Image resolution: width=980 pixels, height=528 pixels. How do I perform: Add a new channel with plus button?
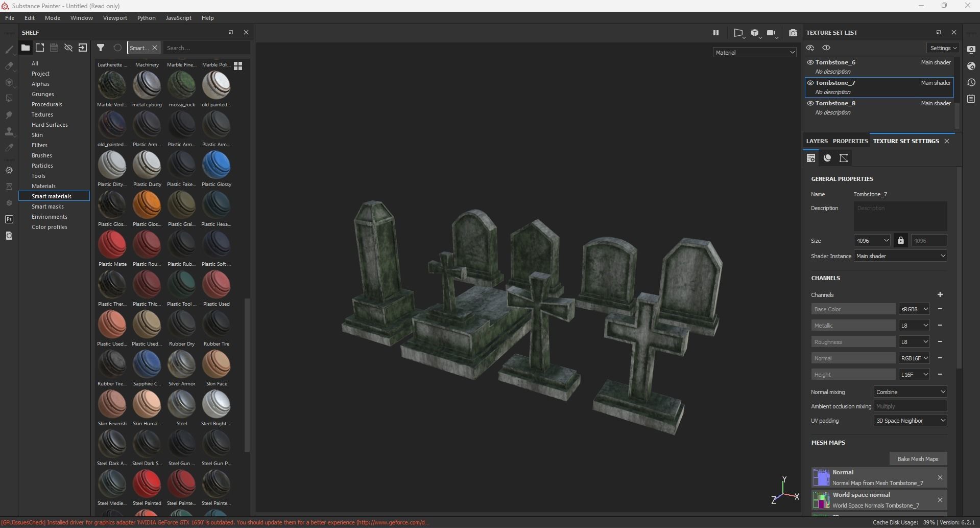[940, 294]
